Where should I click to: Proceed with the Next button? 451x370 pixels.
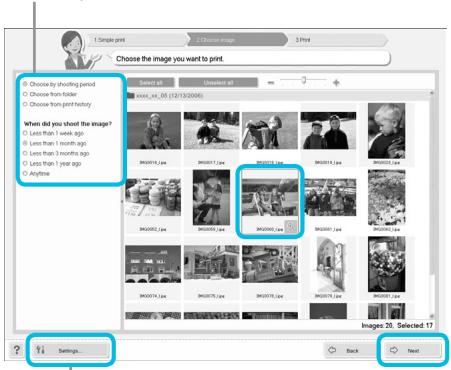coord(412,350)
